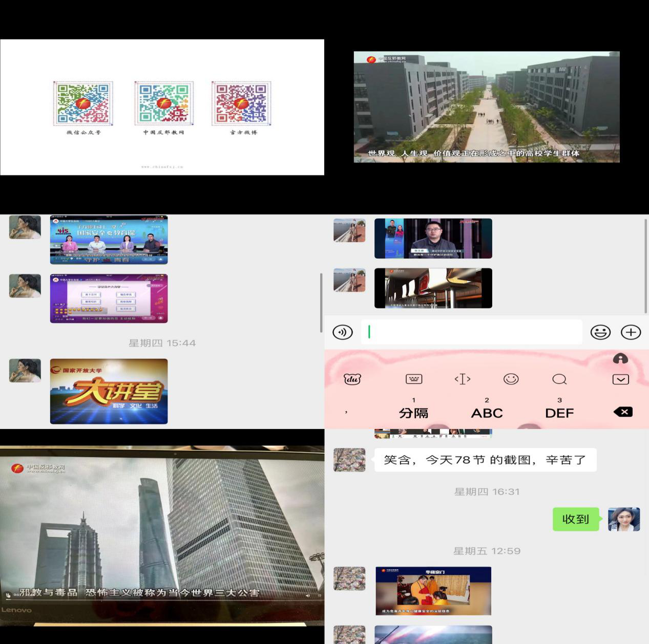649x644 pixels.
Task: Open the emoji picker next to input field
Action: tap(600, 332)
